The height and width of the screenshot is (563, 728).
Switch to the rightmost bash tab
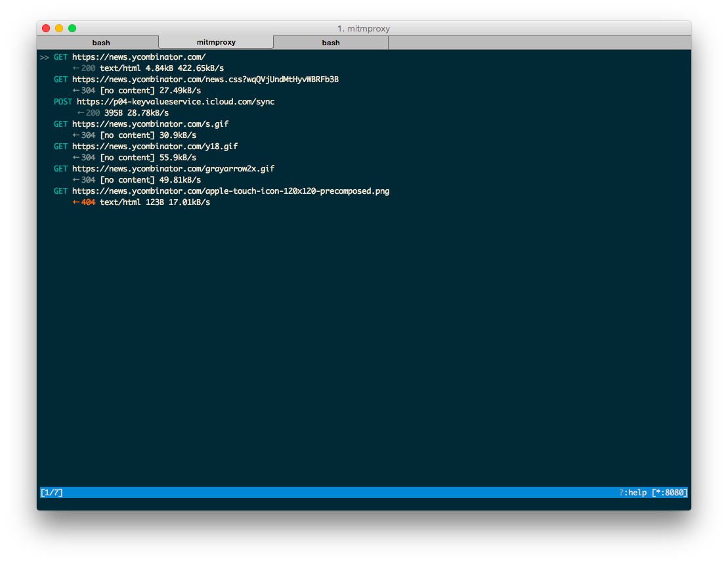click(x=330, y=42)
